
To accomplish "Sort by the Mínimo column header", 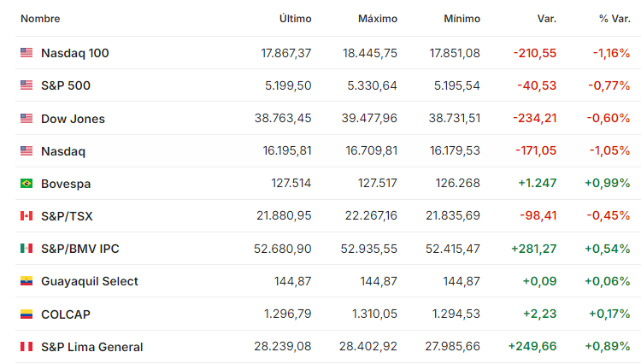I will coord(462,19).
